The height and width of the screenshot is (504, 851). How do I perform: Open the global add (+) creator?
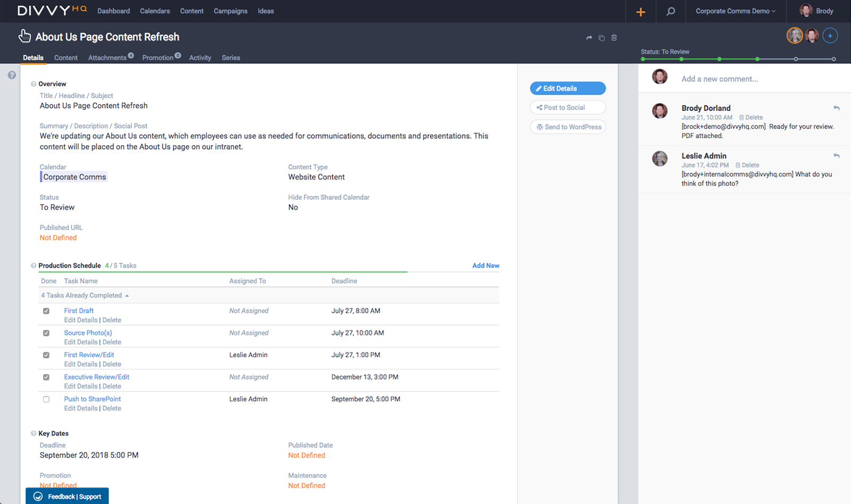point(640,11)
